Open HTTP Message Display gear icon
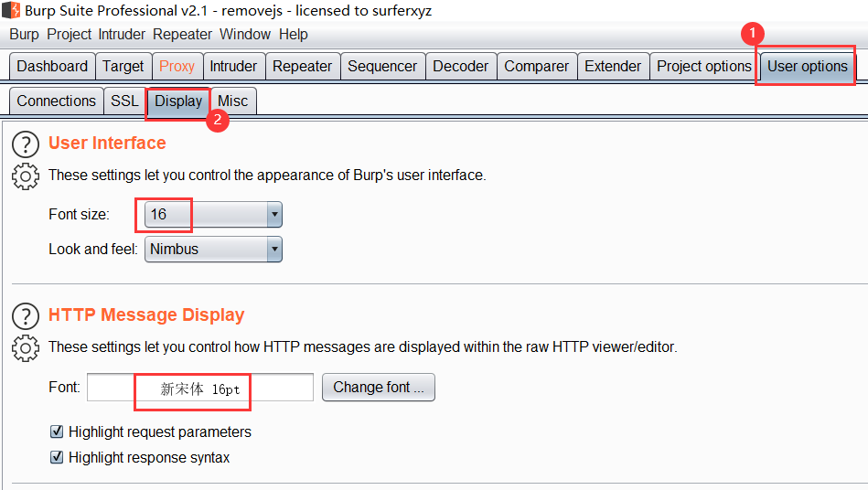This screenshot has width=868, height=490. coord(26,348)
